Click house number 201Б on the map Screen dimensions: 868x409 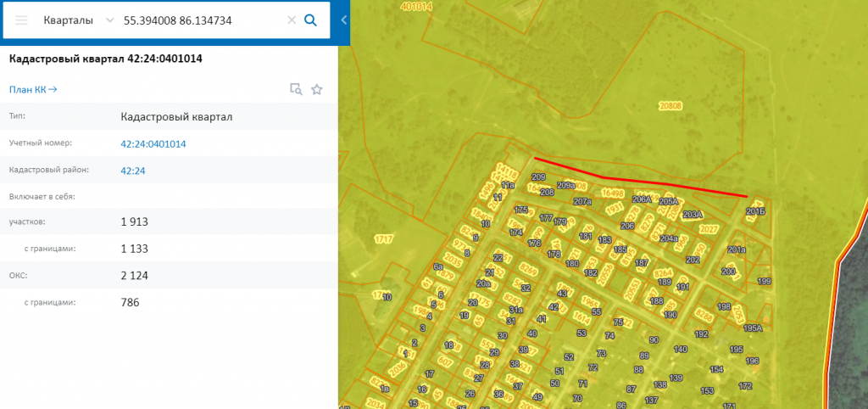755,211
